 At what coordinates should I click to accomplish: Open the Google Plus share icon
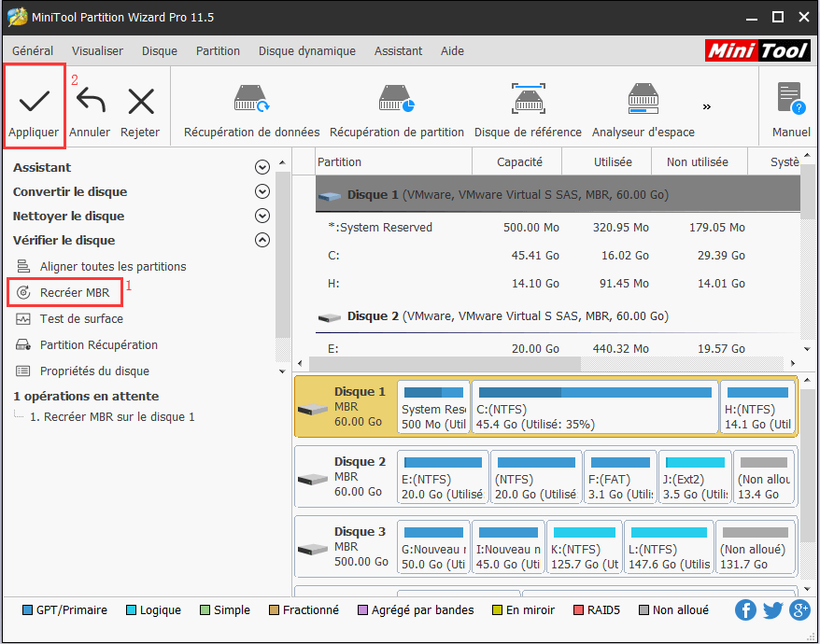(799, 610)
